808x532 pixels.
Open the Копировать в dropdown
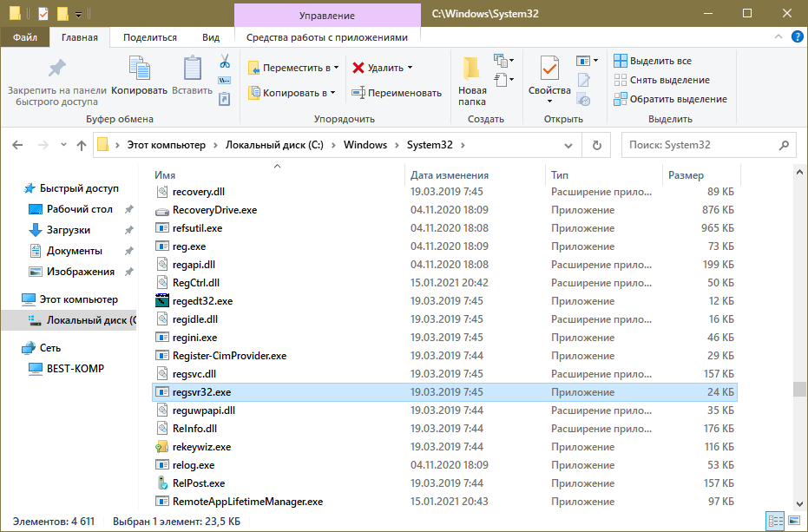[x=292, y=93]
